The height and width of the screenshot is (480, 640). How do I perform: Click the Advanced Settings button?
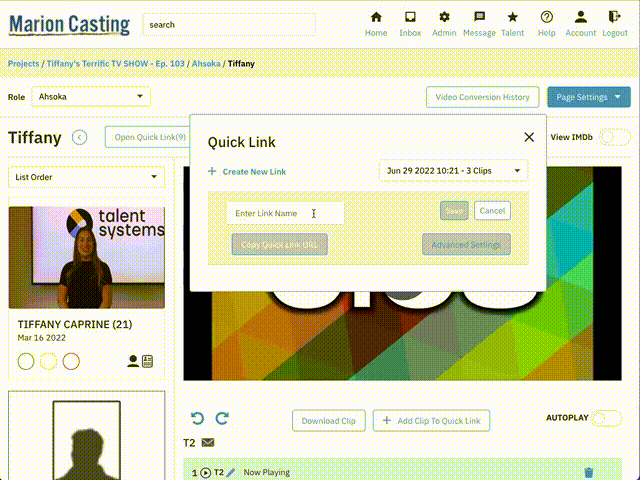(x=466, y=244)
